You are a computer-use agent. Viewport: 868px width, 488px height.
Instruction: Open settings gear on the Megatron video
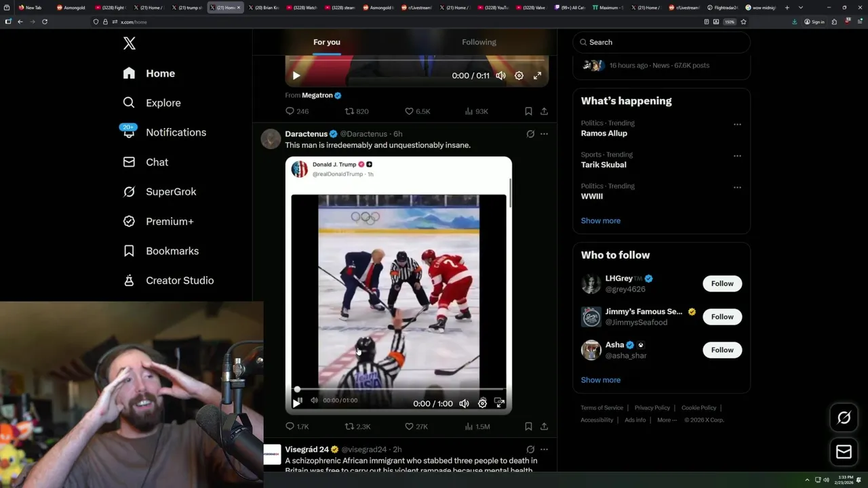coord(519,76)
